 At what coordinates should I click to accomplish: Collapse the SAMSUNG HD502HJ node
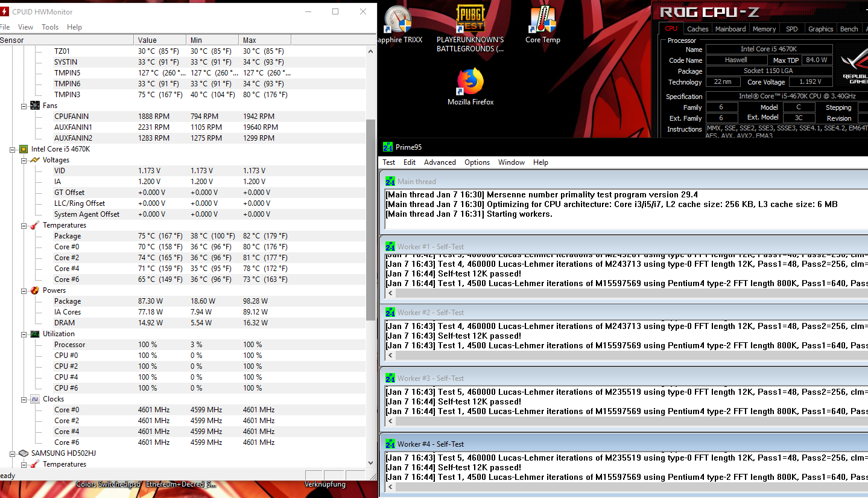(13, 453)
